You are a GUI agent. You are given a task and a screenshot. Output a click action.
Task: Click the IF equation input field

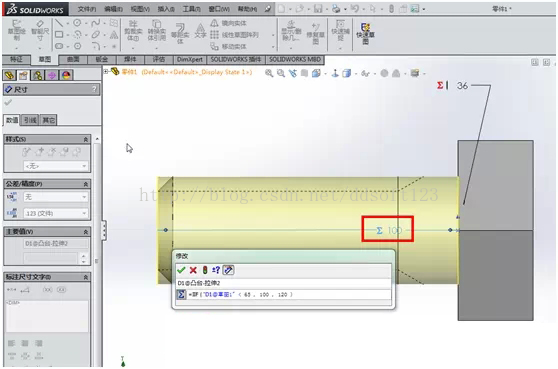288,295
